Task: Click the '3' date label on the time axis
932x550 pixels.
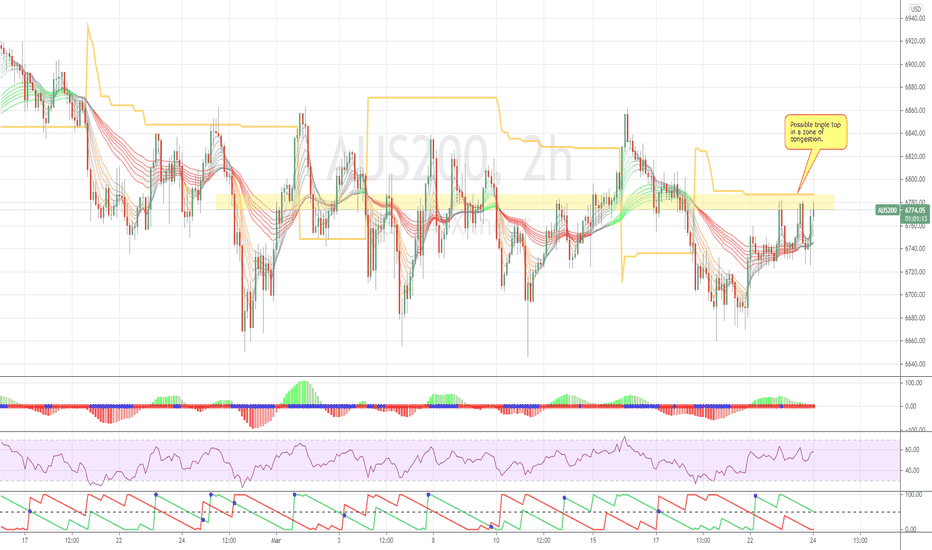Action: 339,541
